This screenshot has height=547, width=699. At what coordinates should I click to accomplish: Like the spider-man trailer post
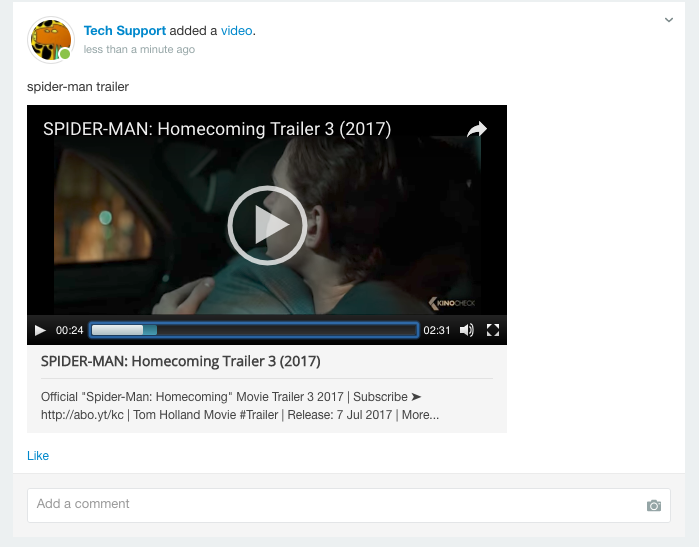pyautogui.click(x=38, y=456)
